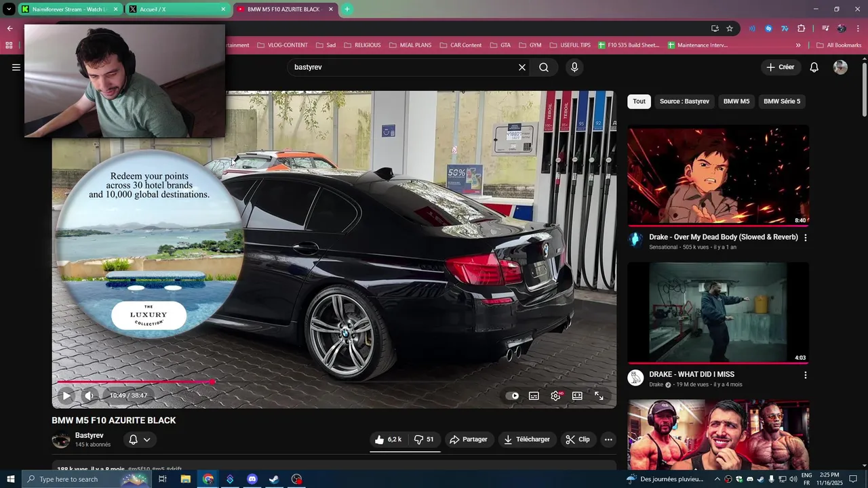Viewport: 868px width, 488px height.
Task: Open the Bastyrev channel name link
Action: click(90, 435)
